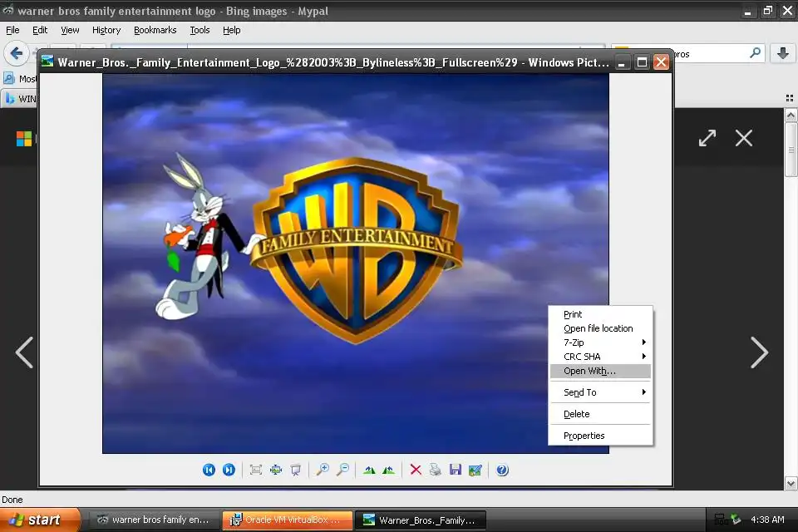Open the Help menu in Mypal
This screenshot has width=798, height=532.
[x=232, y=30]
